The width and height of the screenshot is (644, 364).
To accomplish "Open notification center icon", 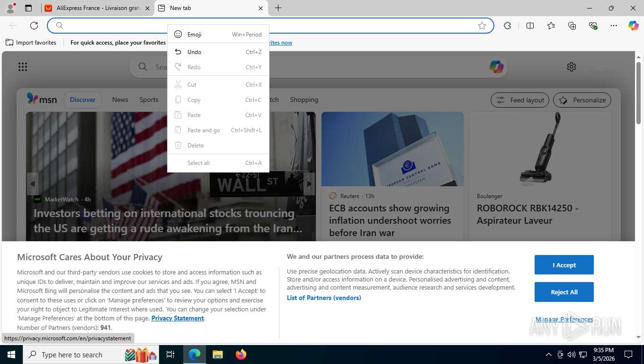I will click(x=628, y=355).
